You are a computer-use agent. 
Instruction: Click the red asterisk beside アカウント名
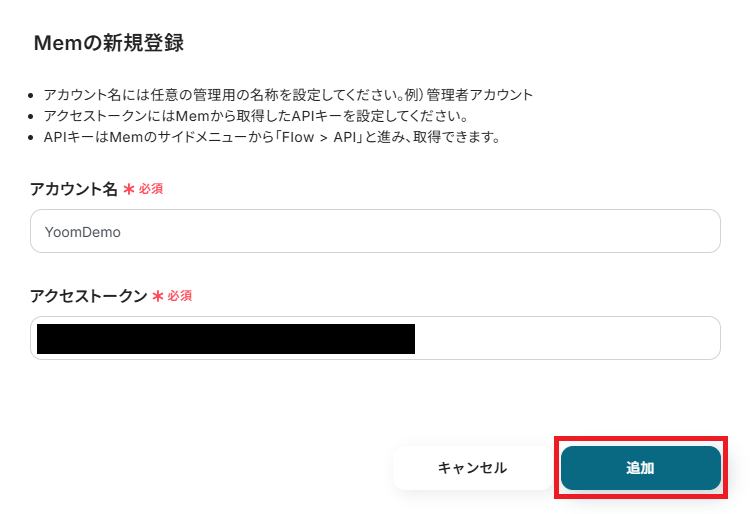(128, 189)
